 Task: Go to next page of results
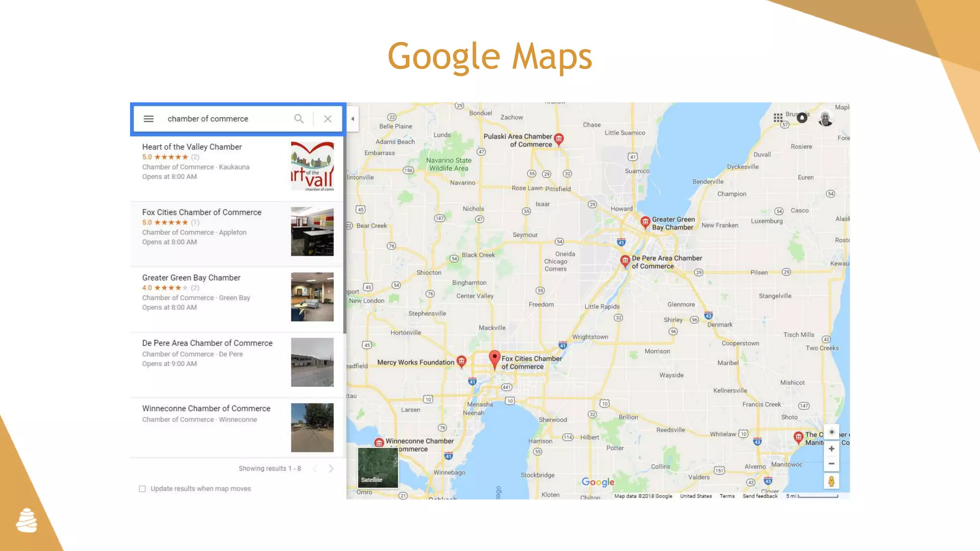[331, 468]
